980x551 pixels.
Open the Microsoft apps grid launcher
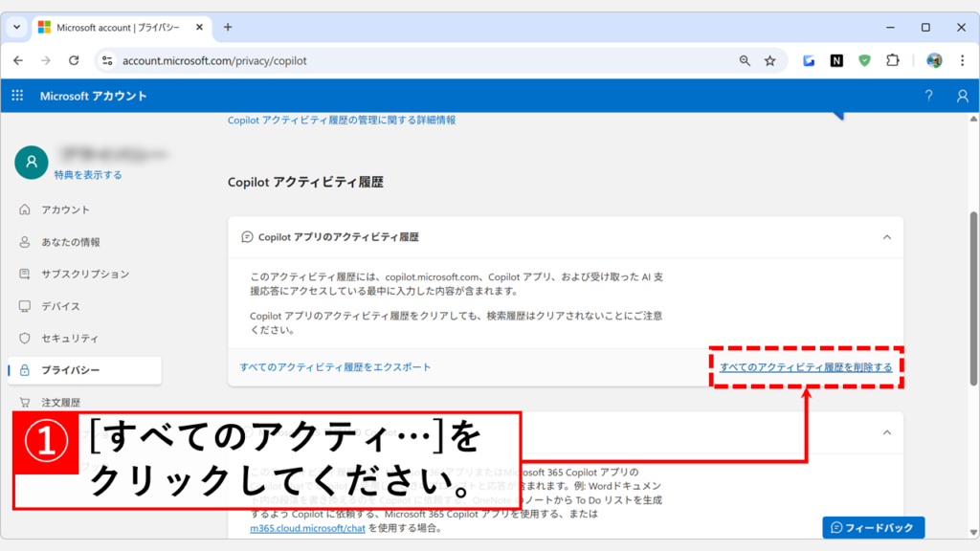[x=17, y=96]
